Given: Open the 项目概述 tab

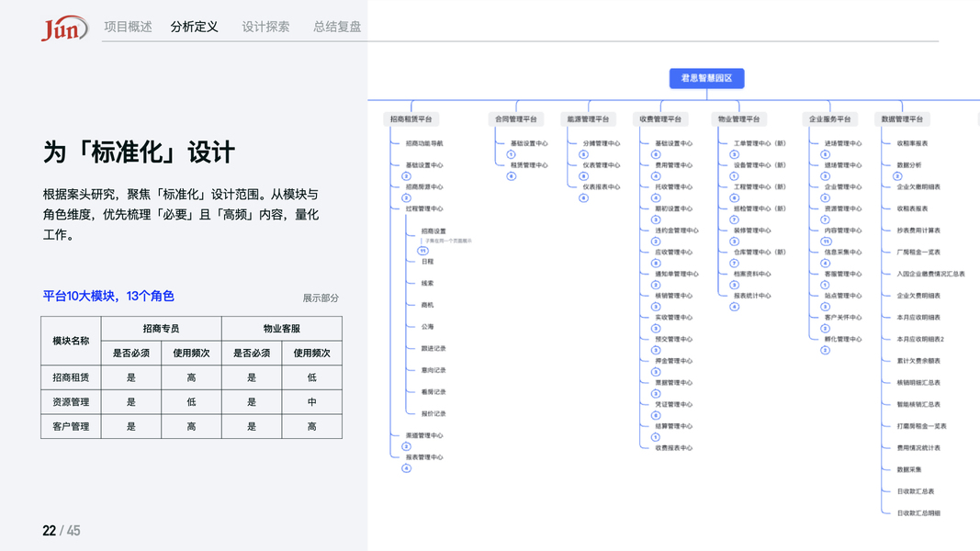Looking at the screenshot, I should [x=128, y=27].
